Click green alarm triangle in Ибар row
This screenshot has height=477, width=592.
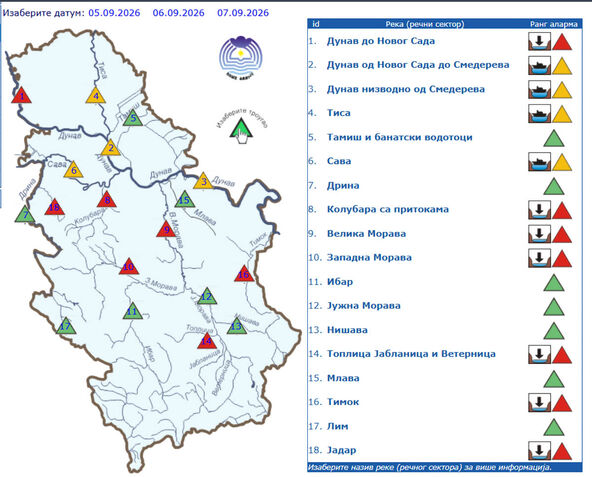(553, 282)
